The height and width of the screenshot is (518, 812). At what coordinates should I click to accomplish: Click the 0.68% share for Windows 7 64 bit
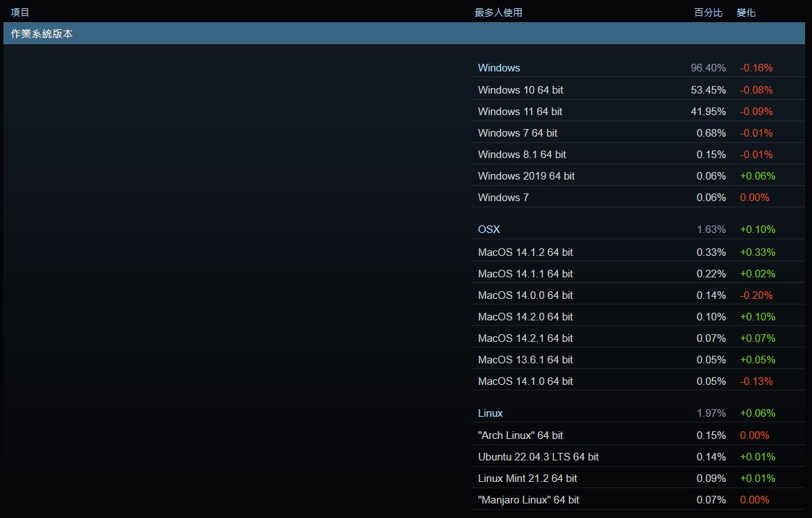pos(711,133)
